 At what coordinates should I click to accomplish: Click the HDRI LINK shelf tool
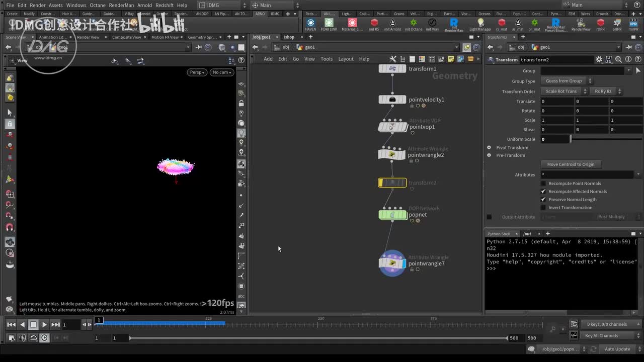point(329,23)
